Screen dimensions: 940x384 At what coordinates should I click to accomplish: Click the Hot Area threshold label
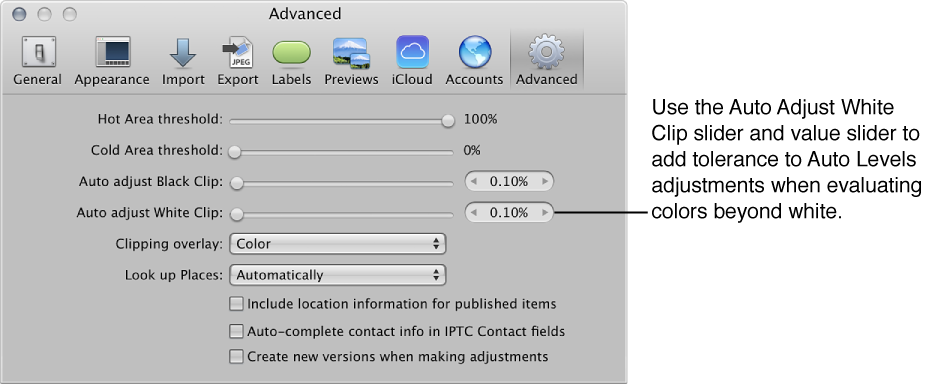point(160,120)
